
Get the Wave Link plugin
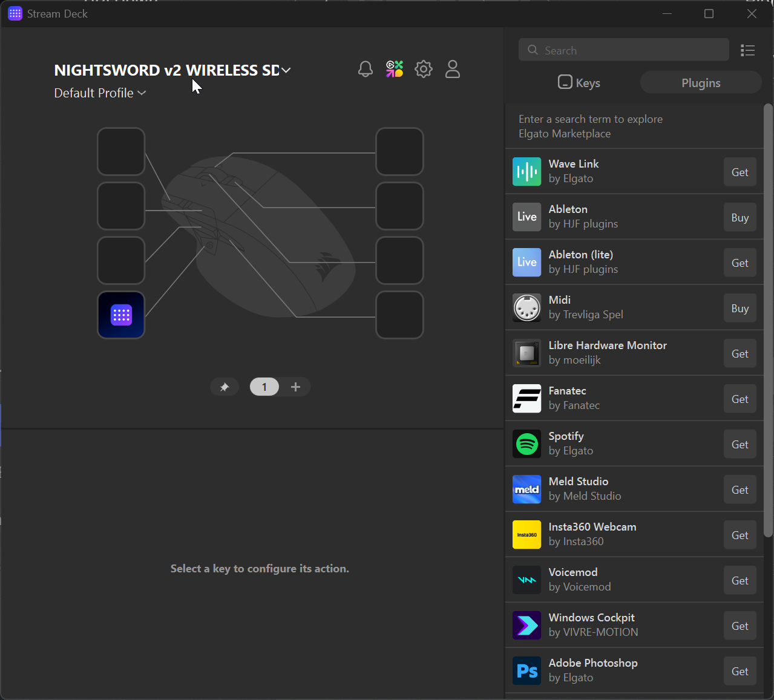pos(740,172)
